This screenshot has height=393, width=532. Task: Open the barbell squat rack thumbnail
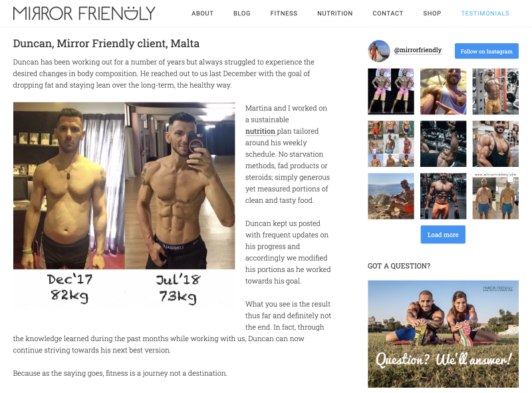[x=495, y=91]
